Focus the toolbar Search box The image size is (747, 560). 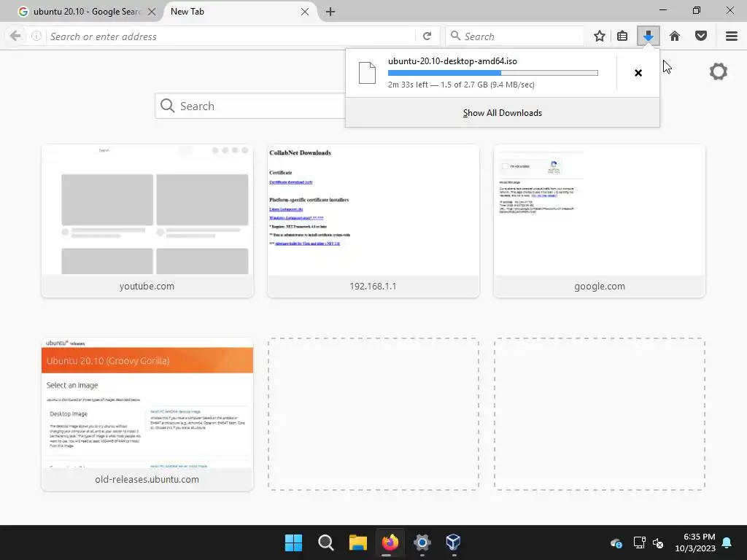coord(514,36)
